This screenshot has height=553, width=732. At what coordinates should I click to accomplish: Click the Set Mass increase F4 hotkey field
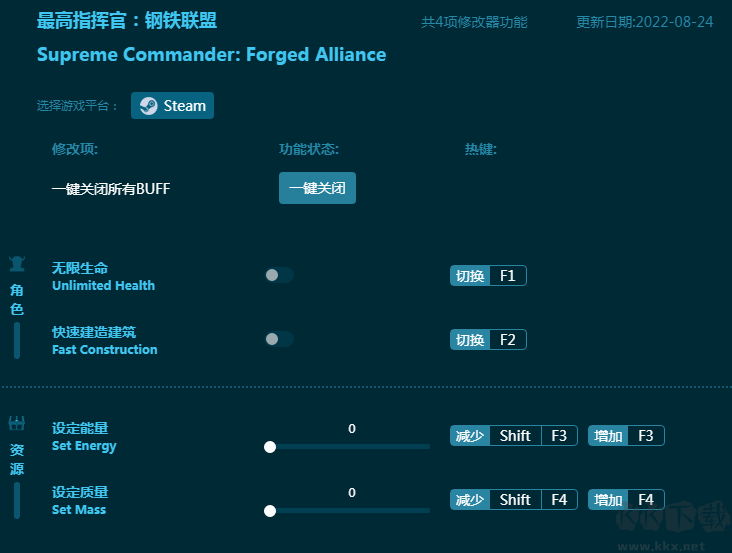pyautogui.click(x=645, y=500)
